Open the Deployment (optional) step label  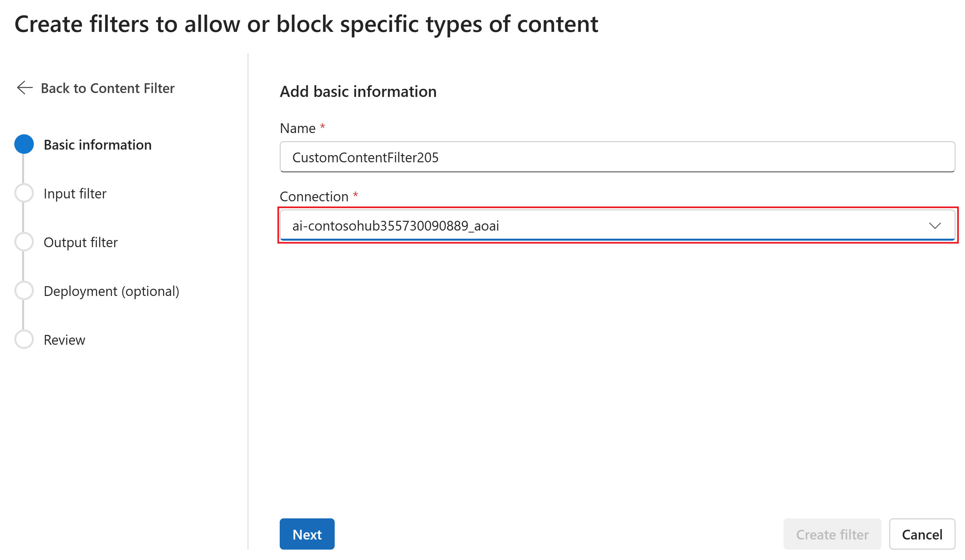(111, 291)
